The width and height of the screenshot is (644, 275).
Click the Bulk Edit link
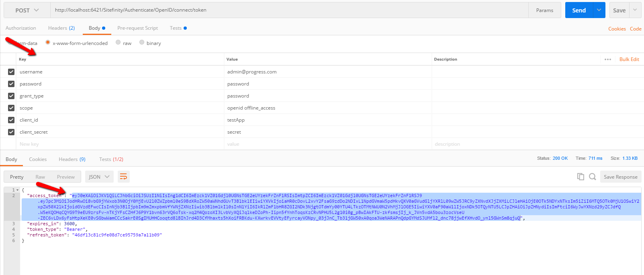pyautogui.click(x=629, y=59)
